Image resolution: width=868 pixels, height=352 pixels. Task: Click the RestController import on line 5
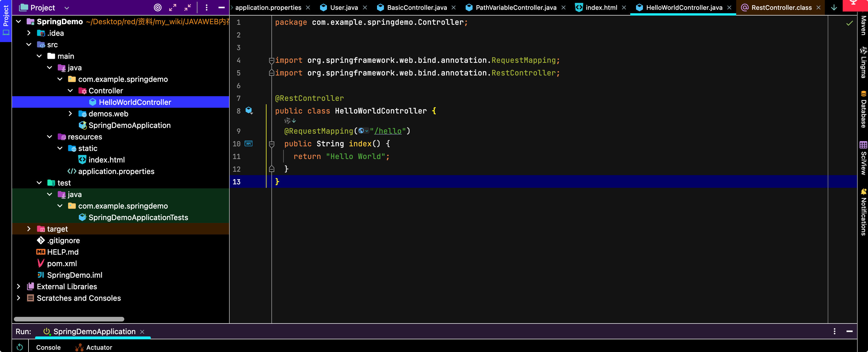pyautogui.click(x=523, y=73)
